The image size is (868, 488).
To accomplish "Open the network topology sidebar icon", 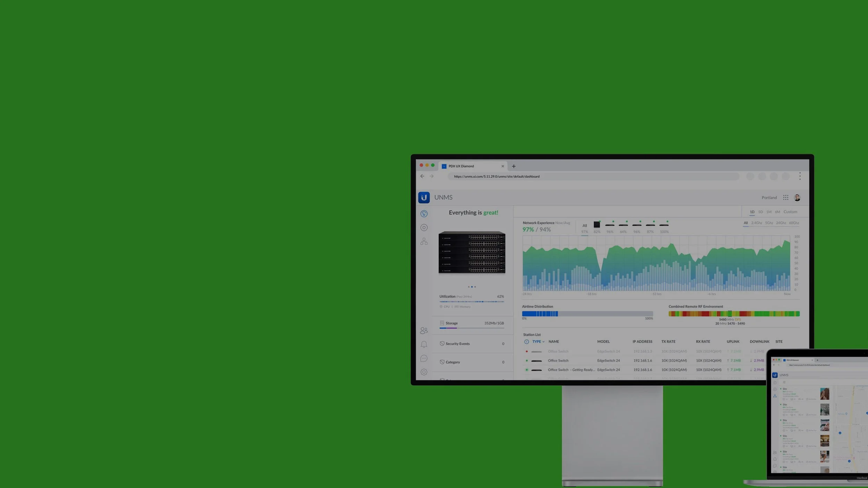I will tap(424, 242).
